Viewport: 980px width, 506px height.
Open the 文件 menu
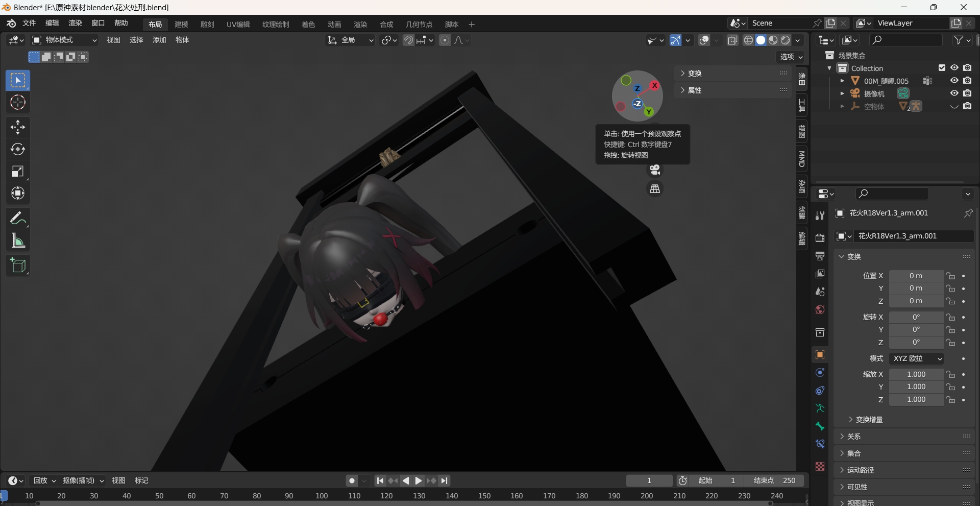point(29,23)
